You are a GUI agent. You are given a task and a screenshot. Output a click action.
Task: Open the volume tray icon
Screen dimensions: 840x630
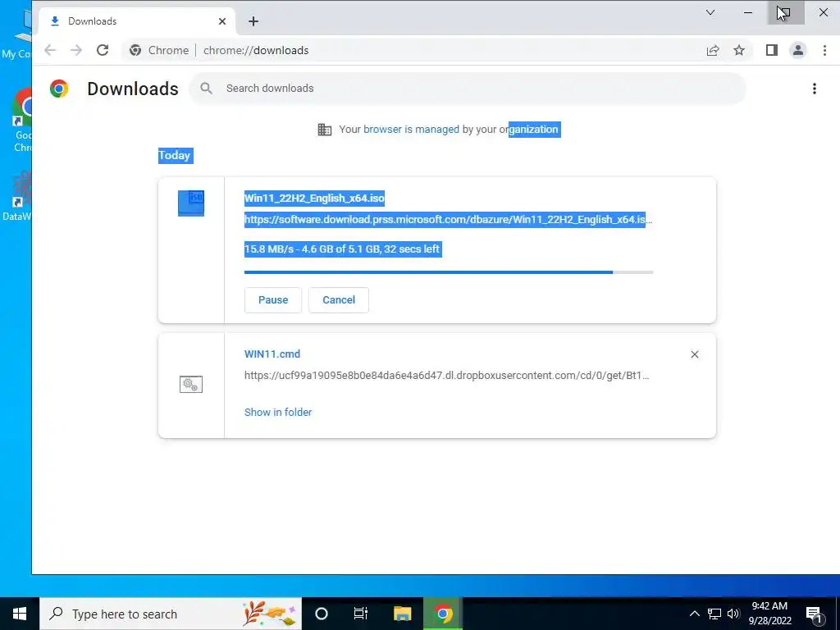733,614
